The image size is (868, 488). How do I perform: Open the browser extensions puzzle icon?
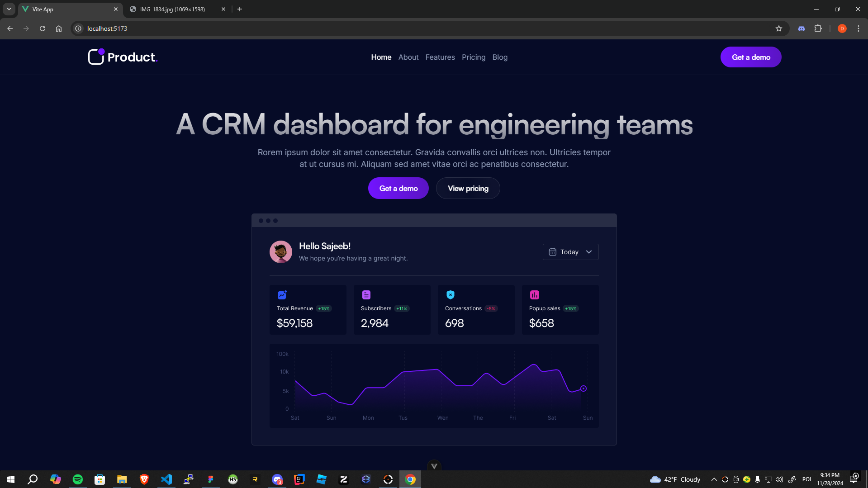818,28
